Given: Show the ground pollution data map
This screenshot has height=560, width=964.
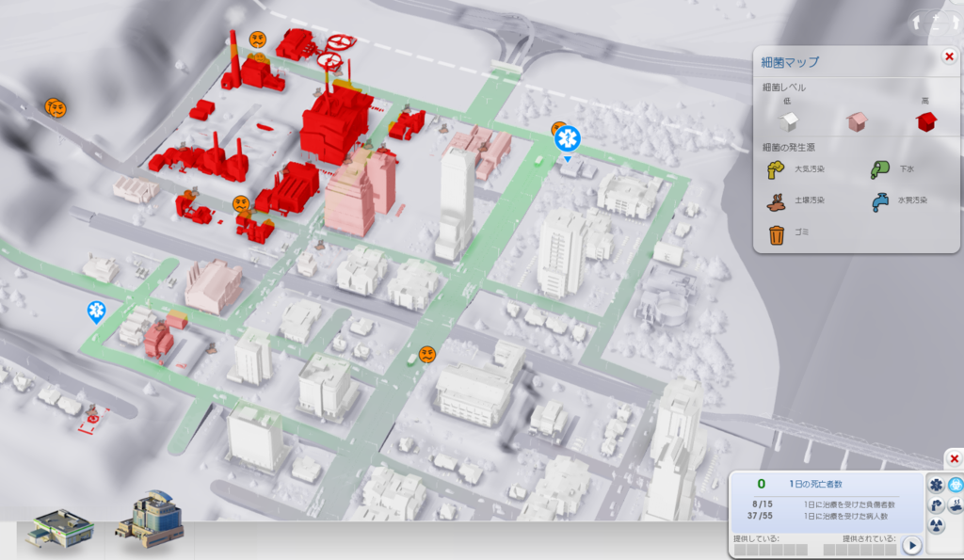Looking at the screenshot, I should (x=956, y=505).
